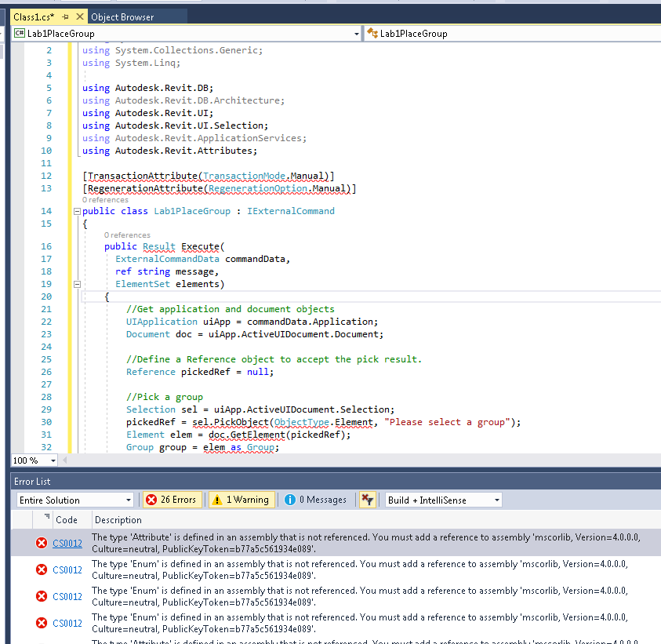Click '0 references' above the class declaration

[105, 200]
